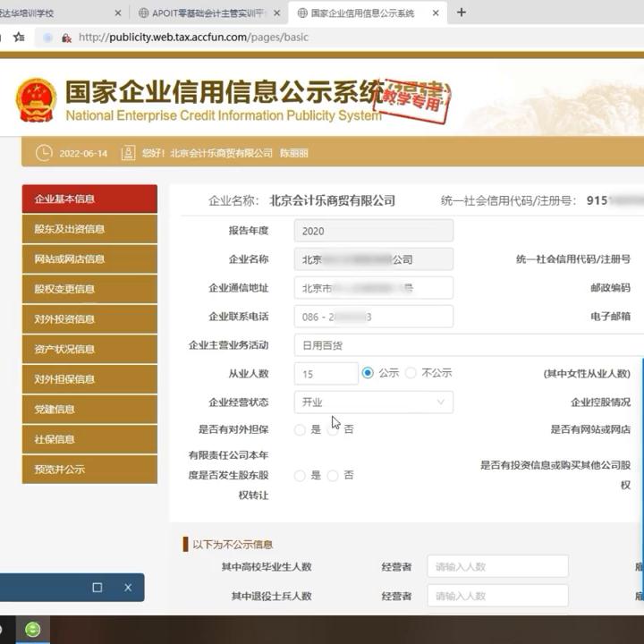
Task: Open the 党建信息 sidebar section
Action: coord(89,409)
